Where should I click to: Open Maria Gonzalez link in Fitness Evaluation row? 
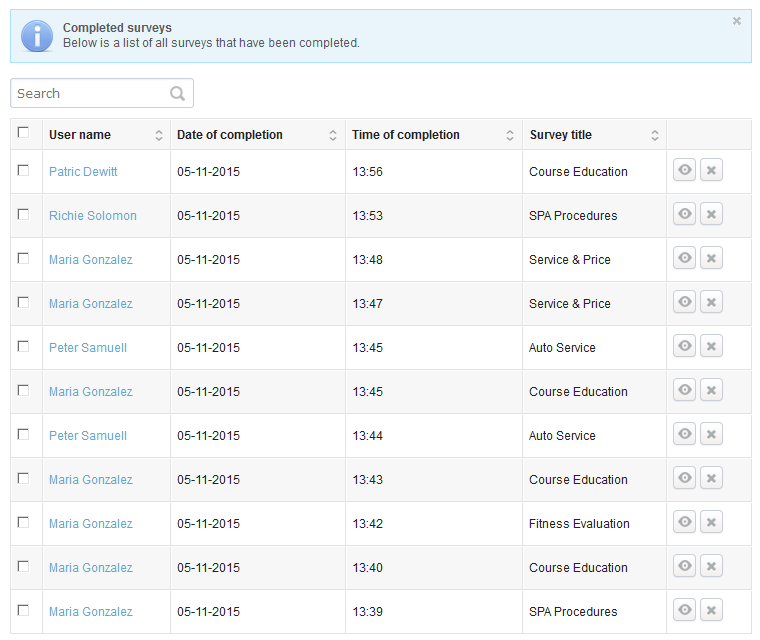[91, 524]
